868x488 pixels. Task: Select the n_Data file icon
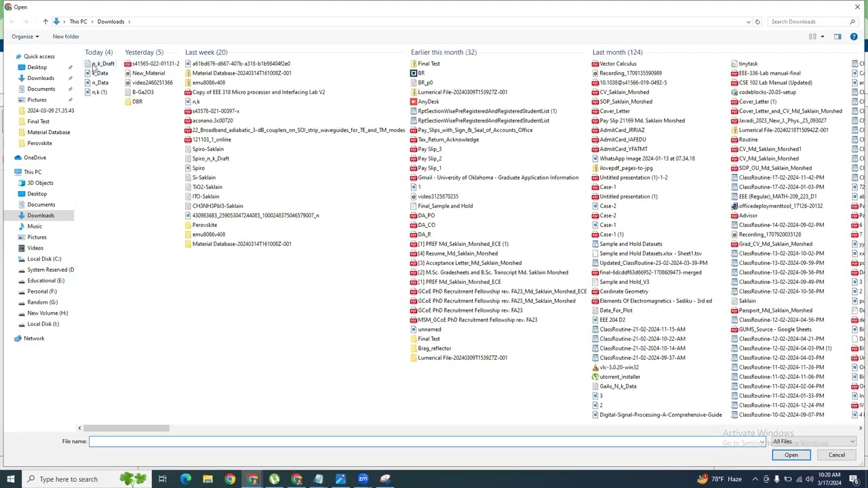[x=87, y=83]
